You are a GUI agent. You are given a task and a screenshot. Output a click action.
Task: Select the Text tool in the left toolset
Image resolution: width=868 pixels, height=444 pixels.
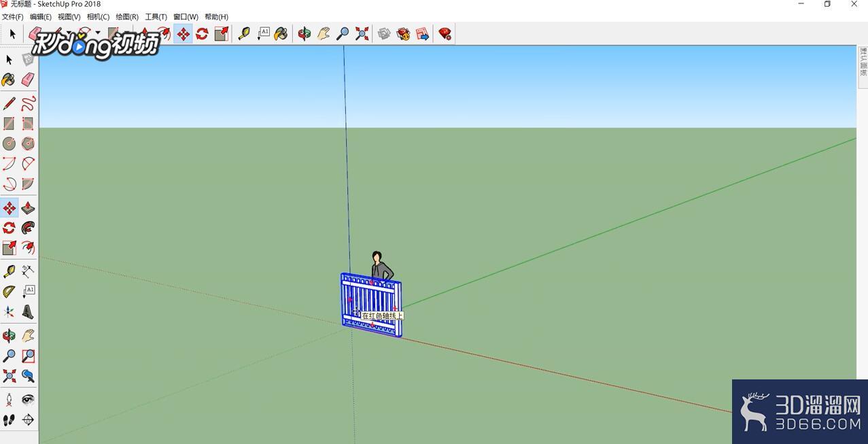(x=28, y=292)
